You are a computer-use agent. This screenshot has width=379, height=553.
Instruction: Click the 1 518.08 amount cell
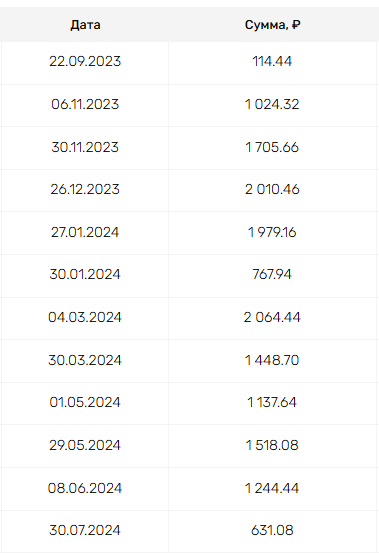pyautogui.click(x=272, y=445)
